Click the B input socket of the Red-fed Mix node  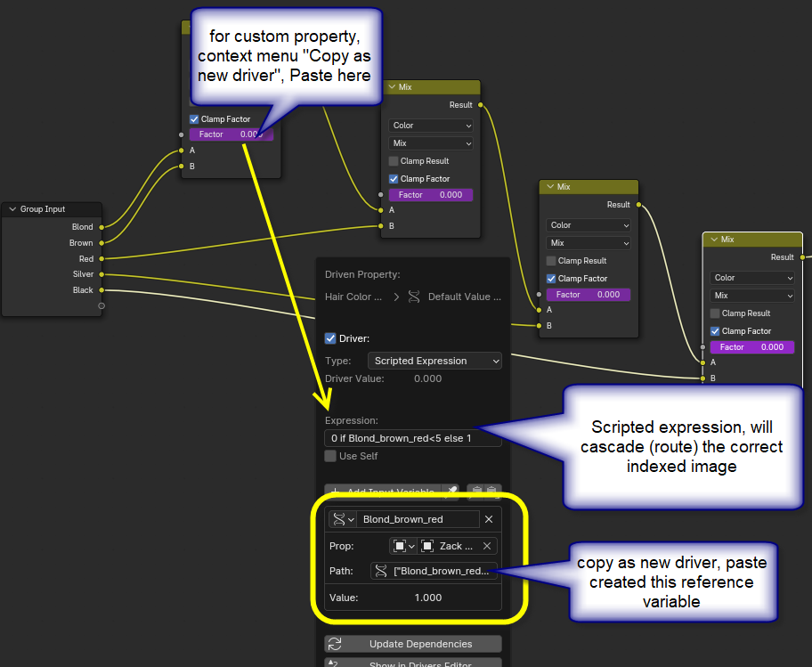pos(381,226)
